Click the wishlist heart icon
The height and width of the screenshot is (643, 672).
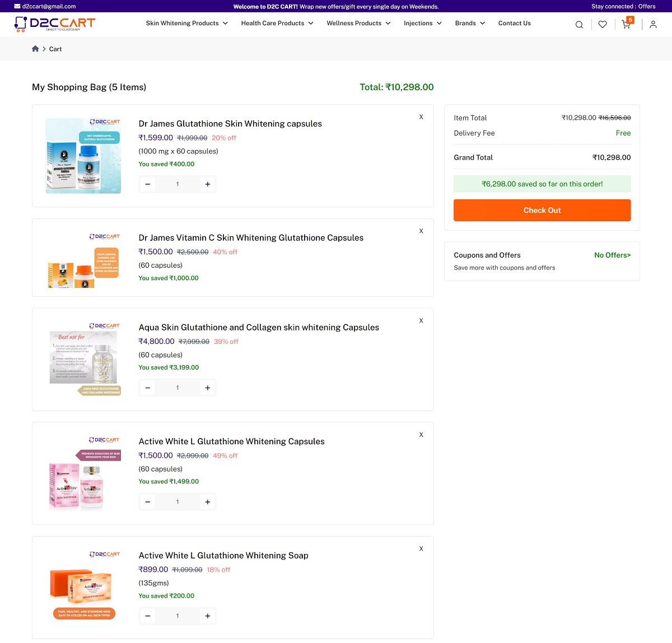[602, 24]
